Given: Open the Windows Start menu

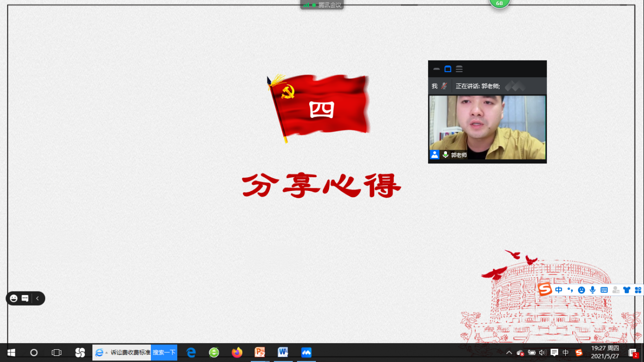Looking at the screenshot, I should [x=11, y=352].
